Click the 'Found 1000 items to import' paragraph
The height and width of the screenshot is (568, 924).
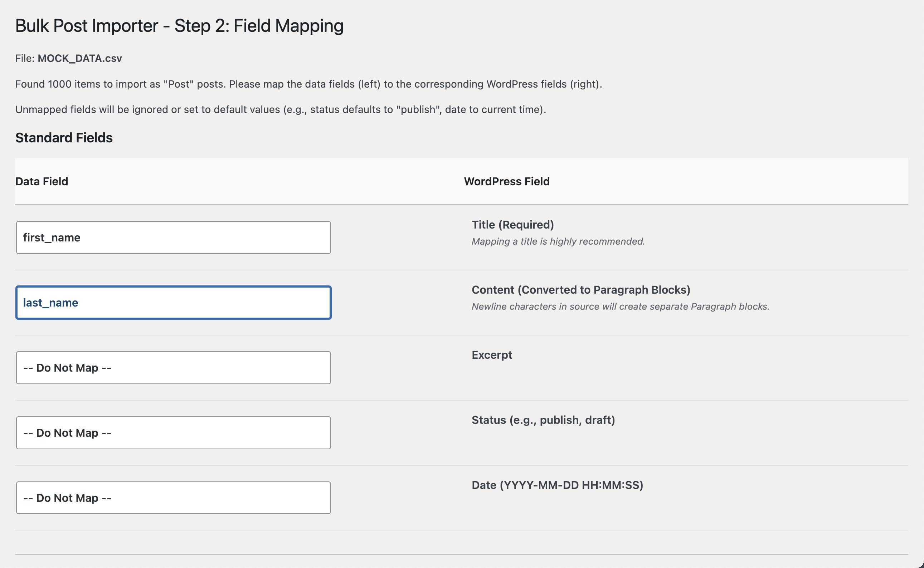[x=308, y=84]
